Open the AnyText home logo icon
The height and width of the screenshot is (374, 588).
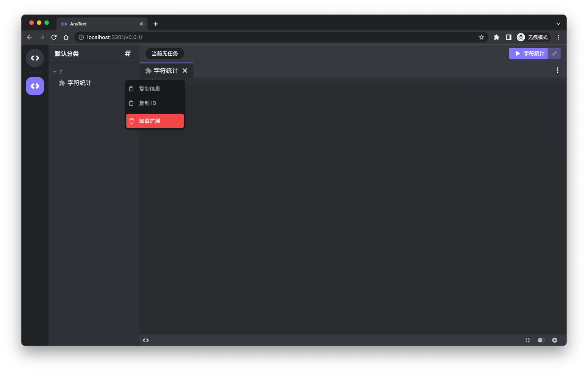click(35, 58)
